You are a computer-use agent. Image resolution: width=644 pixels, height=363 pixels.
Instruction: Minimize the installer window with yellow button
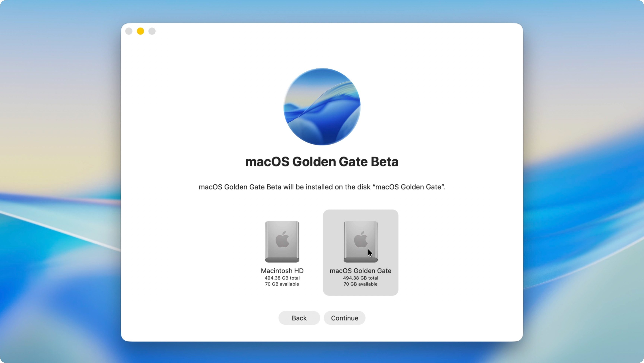pyautogui.click(x=141, y=31)
